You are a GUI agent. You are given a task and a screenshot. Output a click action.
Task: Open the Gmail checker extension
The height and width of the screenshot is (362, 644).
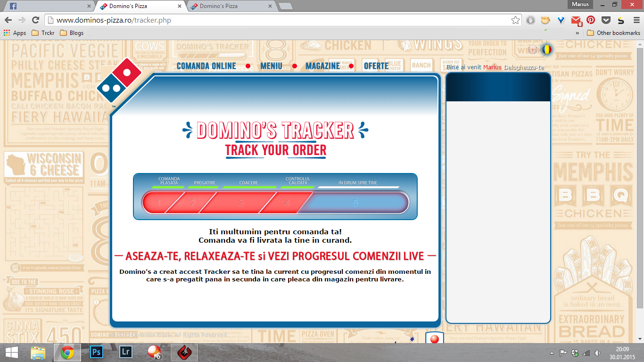(576, 20)
